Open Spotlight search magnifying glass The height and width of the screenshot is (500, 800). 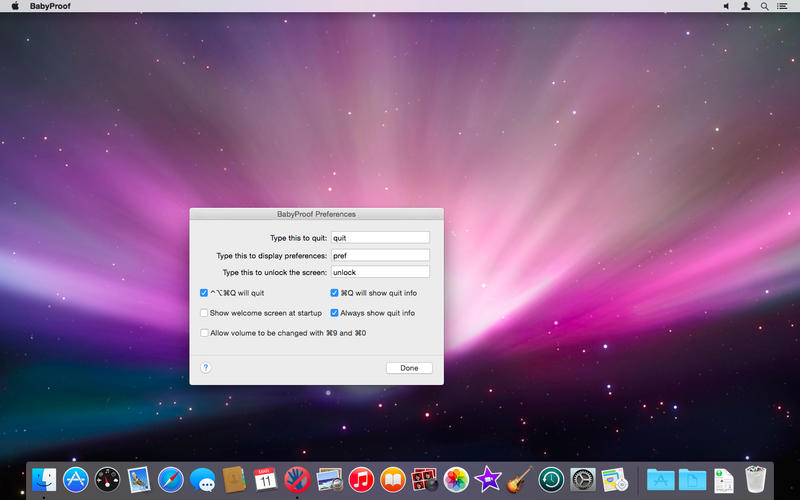pyautogui.click(x=765, y=6)
